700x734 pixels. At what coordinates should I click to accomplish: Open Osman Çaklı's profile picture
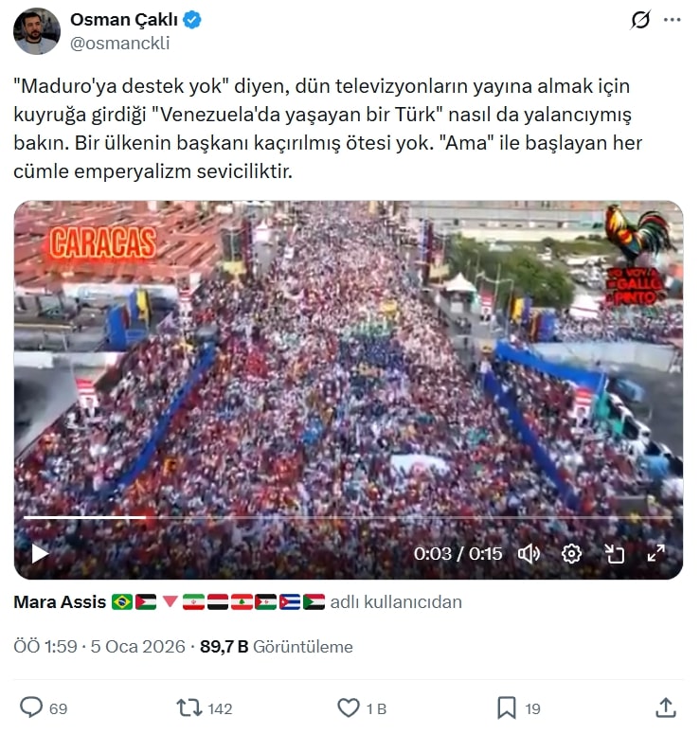(x=37, y=31)
